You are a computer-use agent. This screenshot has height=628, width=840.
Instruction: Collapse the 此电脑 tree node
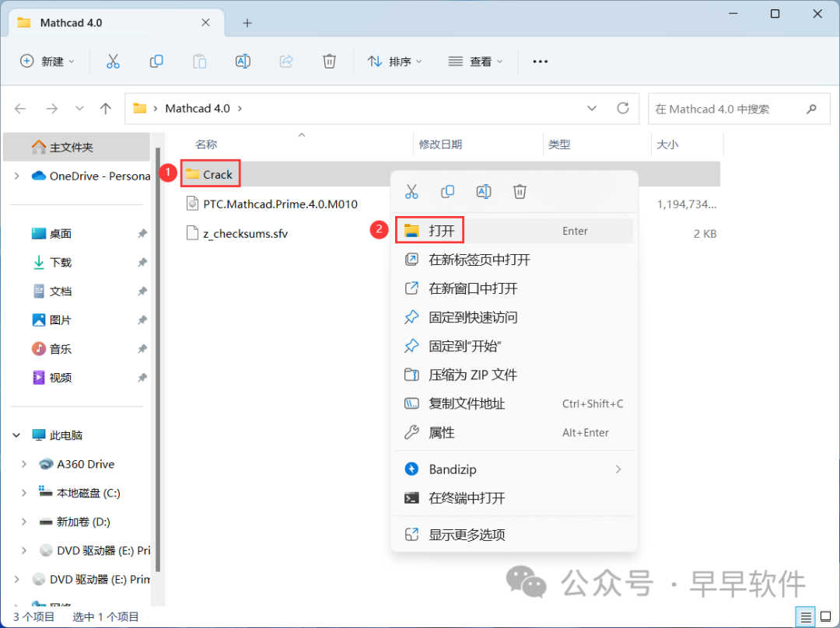click(16, 435)
